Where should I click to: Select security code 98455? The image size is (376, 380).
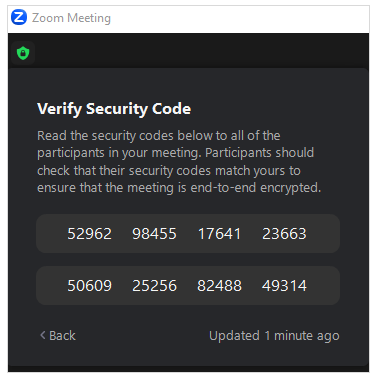154,234
